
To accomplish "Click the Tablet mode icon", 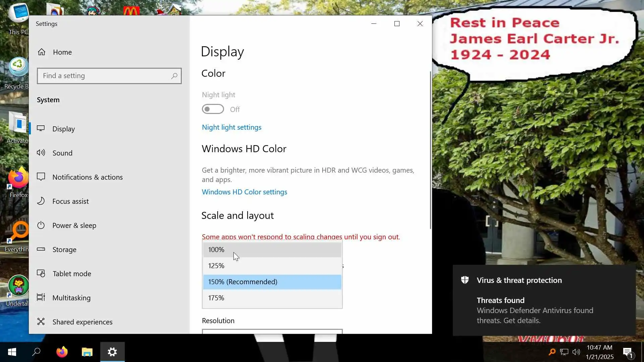I will (x=41, y=274).
